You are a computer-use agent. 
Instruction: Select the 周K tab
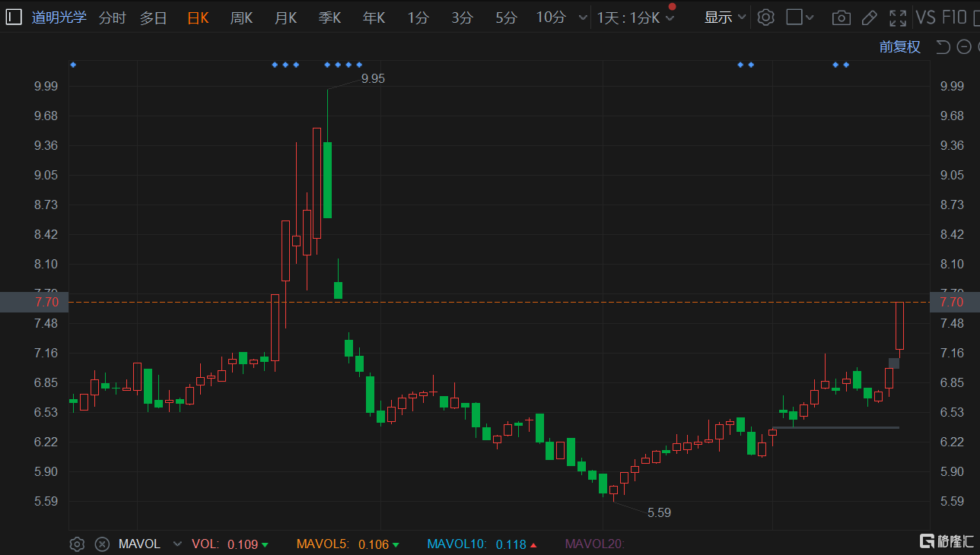coord(242,17)
